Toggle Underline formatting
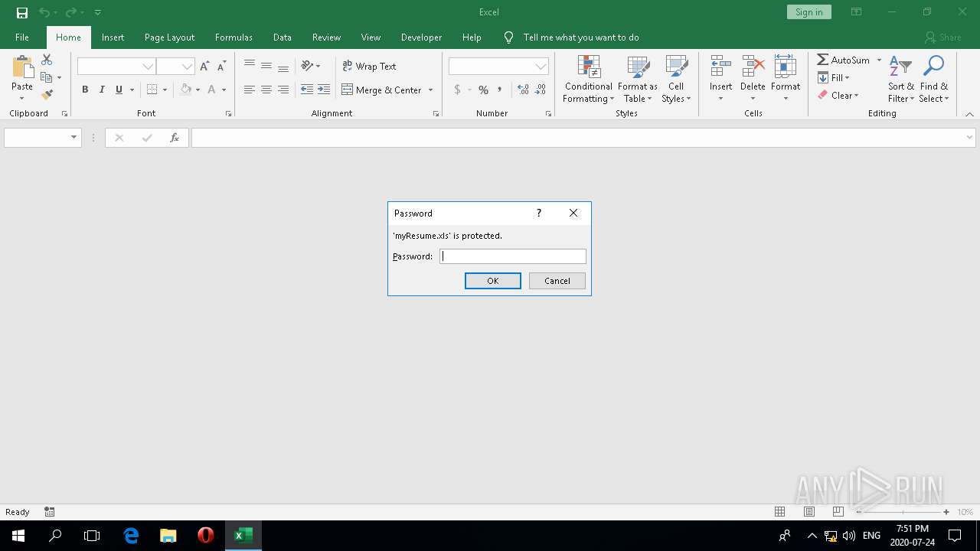 (119, 90)
